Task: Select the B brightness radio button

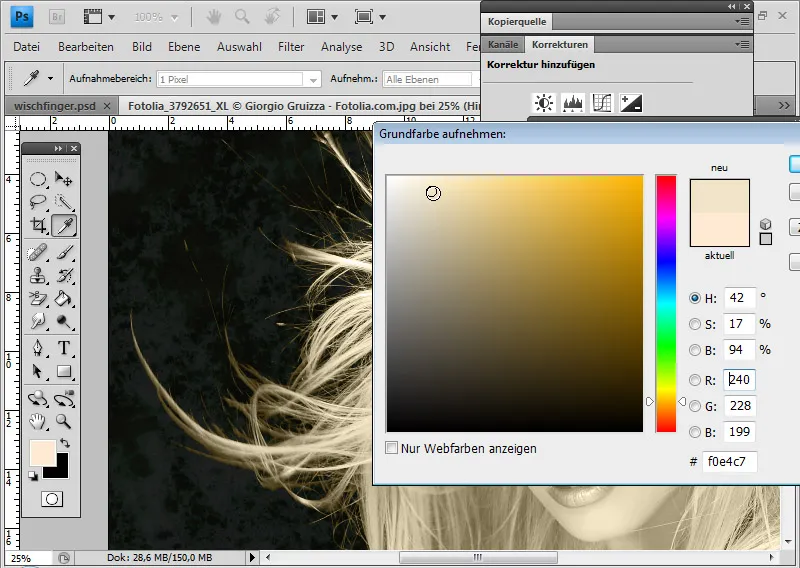Action: click(x=695, y=350)
